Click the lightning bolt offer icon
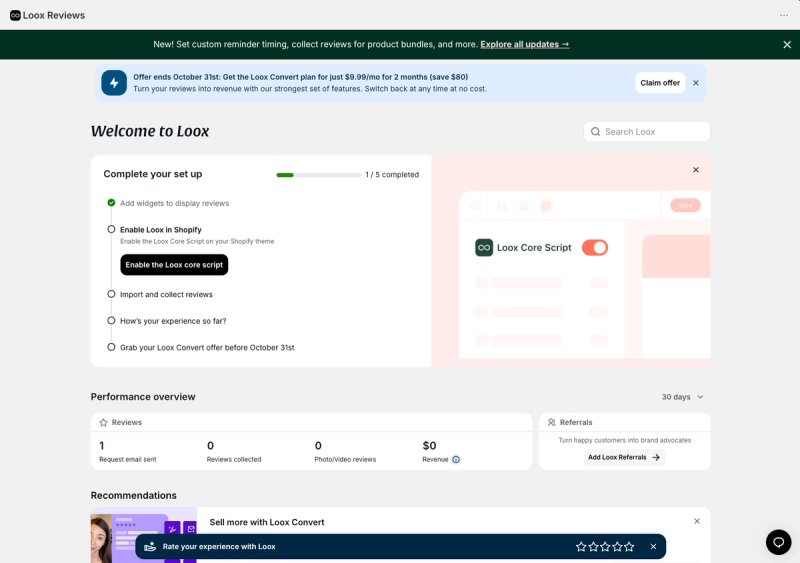The width and height of the screenshot is (800, 563). point(114,83)
